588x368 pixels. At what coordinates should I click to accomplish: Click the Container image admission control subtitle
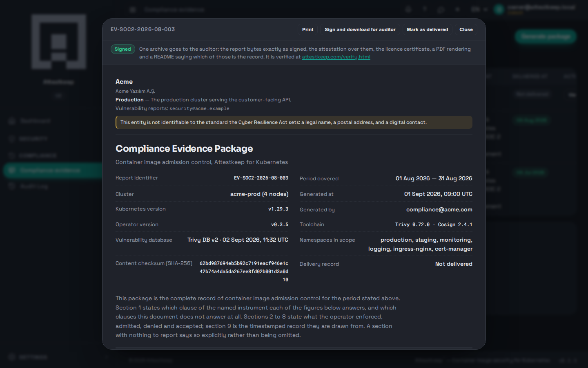click(202, 162)
